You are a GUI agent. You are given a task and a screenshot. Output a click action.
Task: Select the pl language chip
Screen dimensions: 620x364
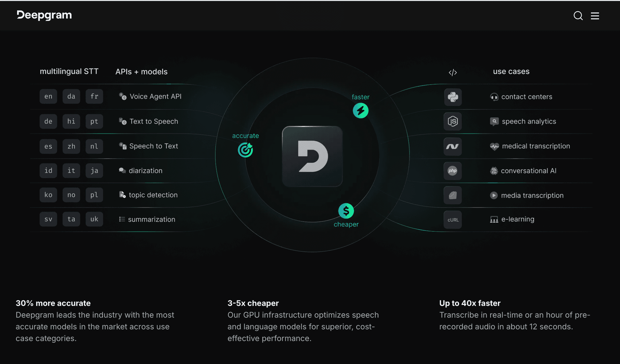[94, 195]
